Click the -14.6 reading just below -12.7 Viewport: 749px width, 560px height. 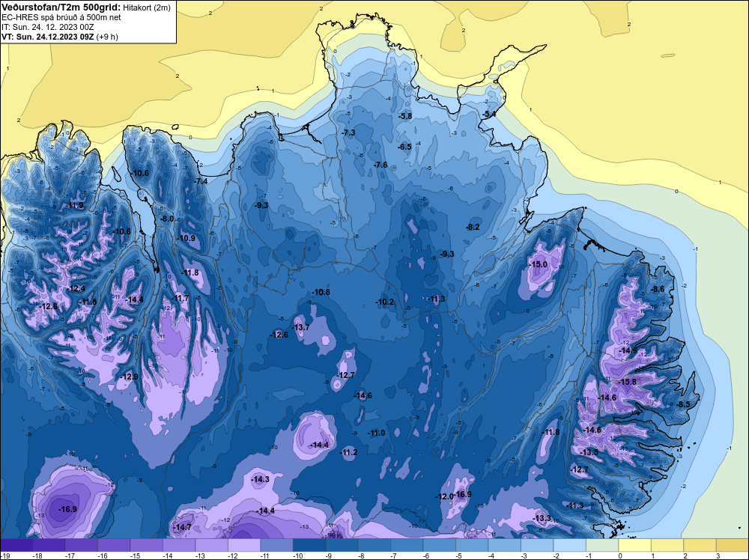[x=363, y=395]
